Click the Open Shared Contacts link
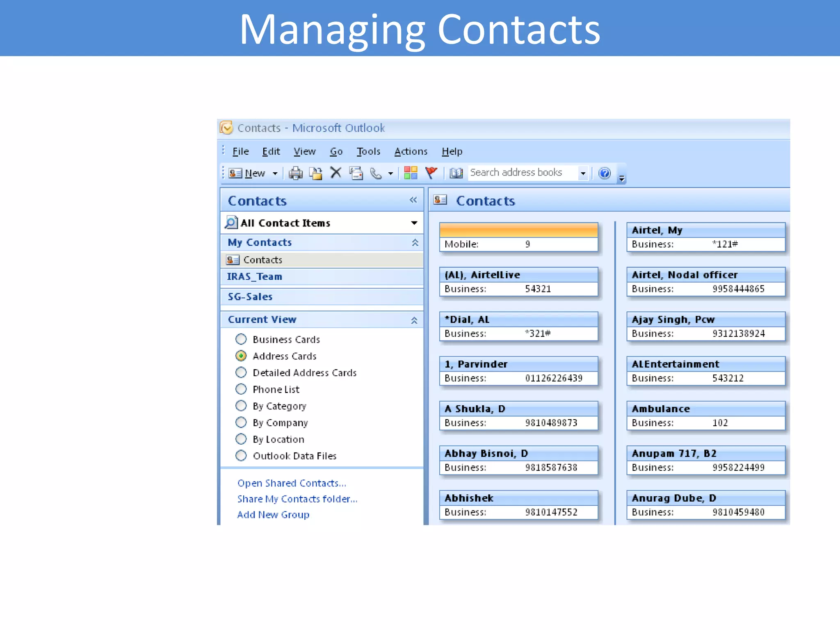Image resolution: width=840 pixels, height=630 pixels. tap(292, 483)
